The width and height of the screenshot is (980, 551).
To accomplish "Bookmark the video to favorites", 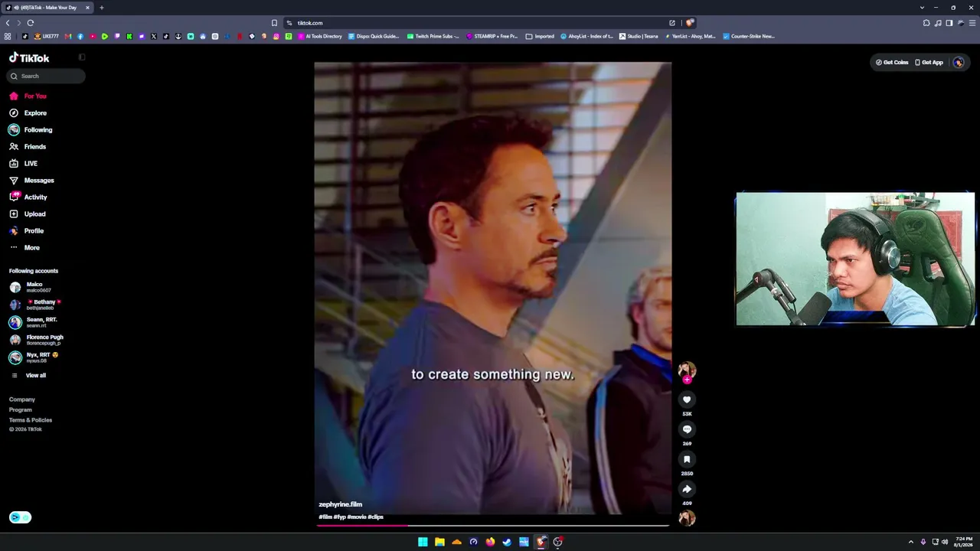I will pyautogui.click(x=687, y=459).
